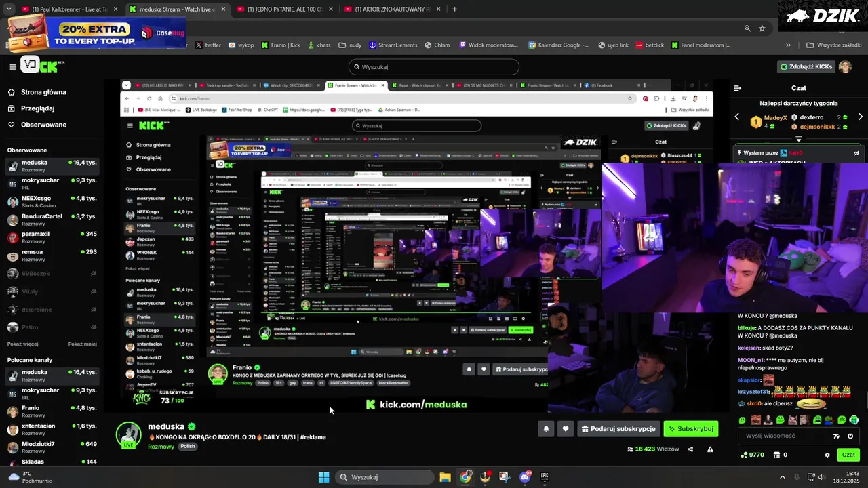Report the stream with warning icon
The width and height of the screenshot is (868, 488).
point(710,449)
